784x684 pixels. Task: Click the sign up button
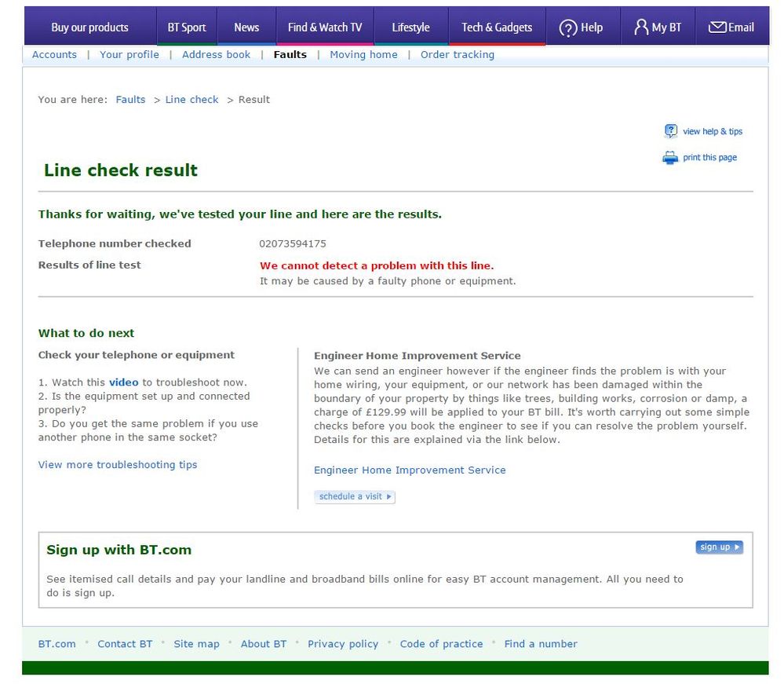pos(719,547)
